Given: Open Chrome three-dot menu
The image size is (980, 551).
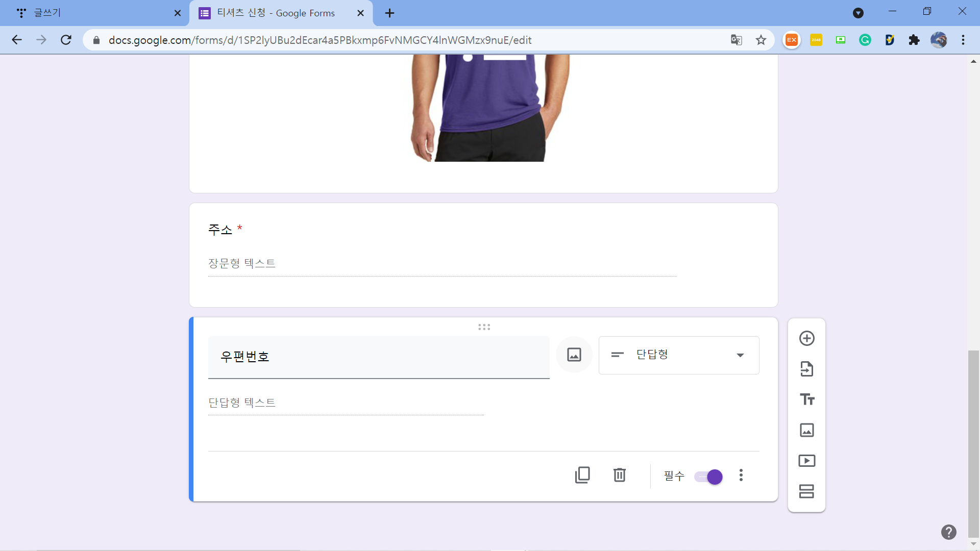Looking at the screenshot, I should 963,40.
